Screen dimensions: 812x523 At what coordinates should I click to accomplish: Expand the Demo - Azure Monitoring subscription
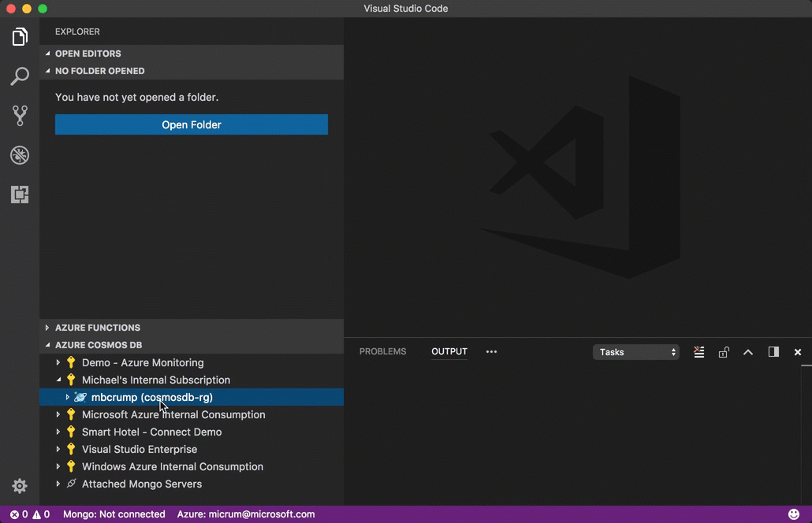(x=58, y=362)
